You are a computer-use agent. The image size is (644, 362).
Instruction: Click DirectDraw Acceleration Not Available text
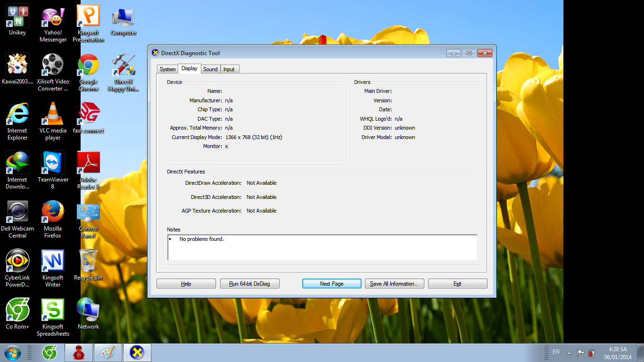(x=262, y=183)
